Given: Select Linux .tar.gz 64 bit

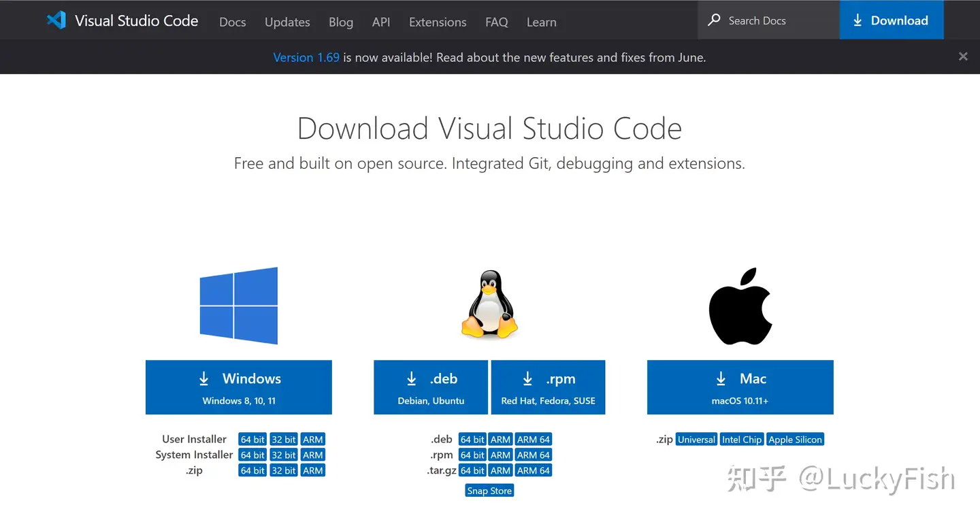Looking at the screenshot, I should [x=472, y=471].
